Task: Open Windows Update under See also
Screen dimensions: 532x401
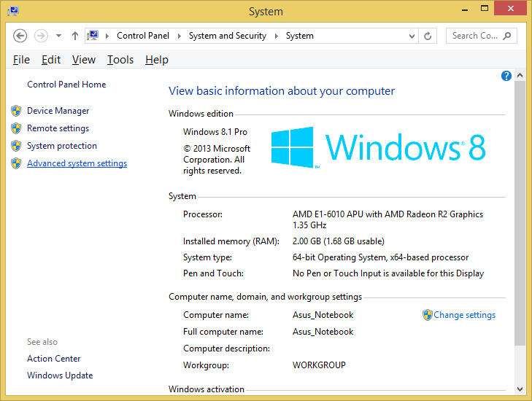Action: [x=60, y=375]
